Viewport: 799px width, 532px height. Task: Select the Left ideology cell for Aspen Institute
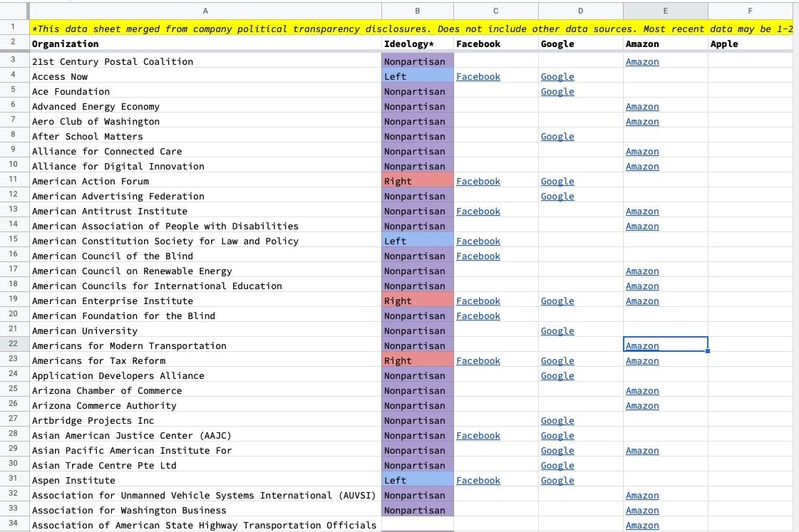(x=417, y=480)
